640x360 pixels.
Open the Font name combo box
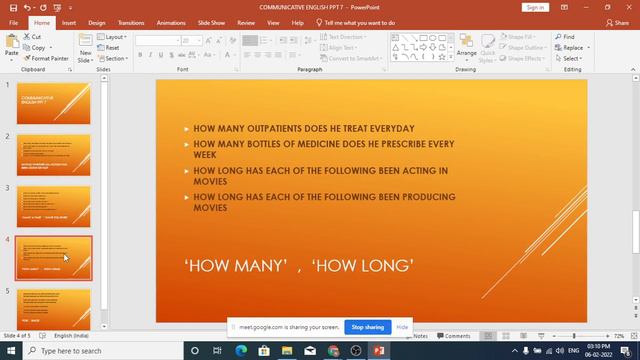point(158,40)
